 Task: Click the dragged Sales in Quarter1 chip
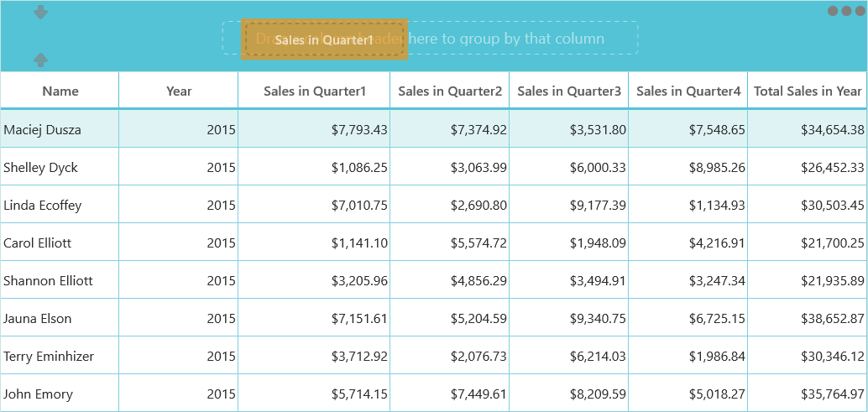[x=324, y=39]
